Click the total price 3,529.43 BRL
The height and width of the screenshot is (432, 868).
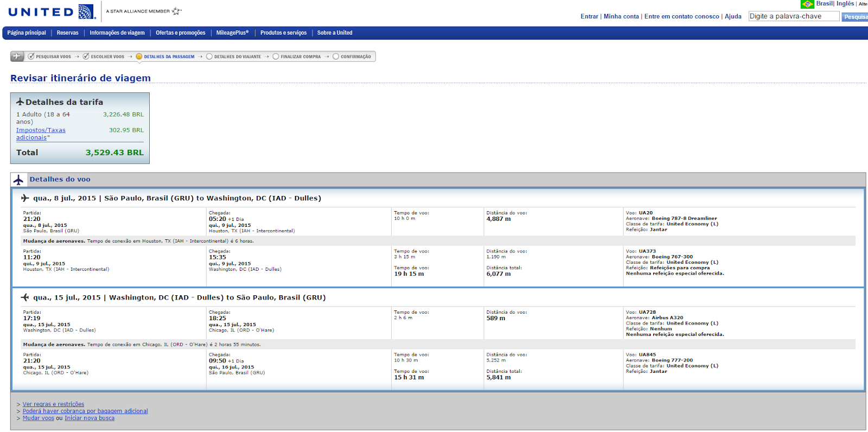[114, 153]
